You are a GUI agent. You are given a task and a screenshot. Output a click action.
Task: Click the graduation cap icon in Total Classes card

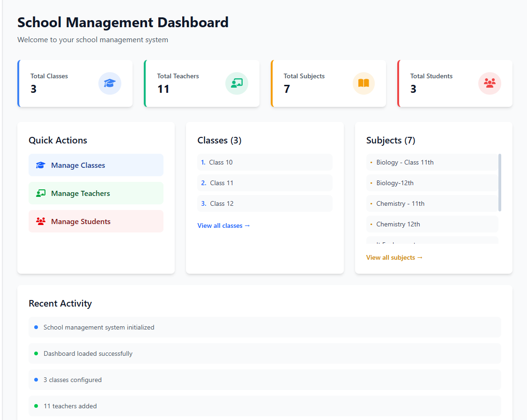coord(110,83)
